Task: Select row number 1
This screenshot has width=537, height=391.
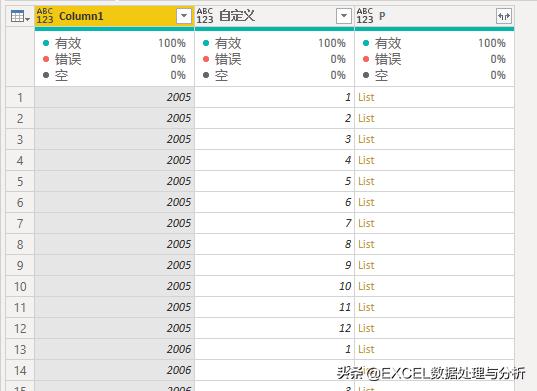Action: pyautogui.click(x=20, y=97)
